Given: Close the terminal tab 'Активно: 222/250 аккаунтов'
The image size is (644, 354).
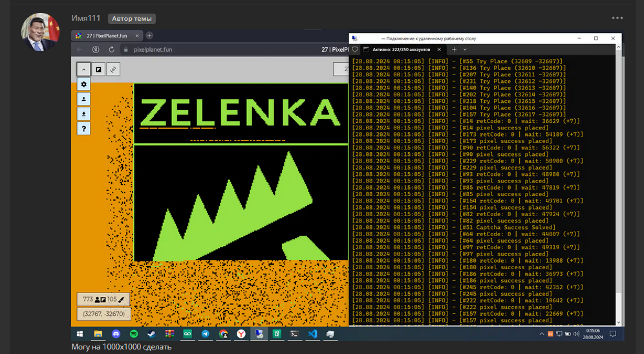Looking at the screenshot, I should point(439,49).
